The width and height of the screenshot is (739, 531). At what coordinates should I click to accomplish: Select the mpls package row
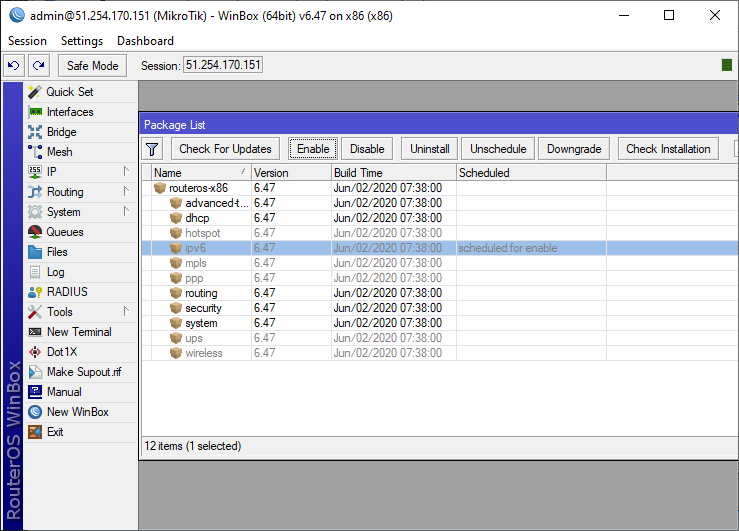pos(440,263)
